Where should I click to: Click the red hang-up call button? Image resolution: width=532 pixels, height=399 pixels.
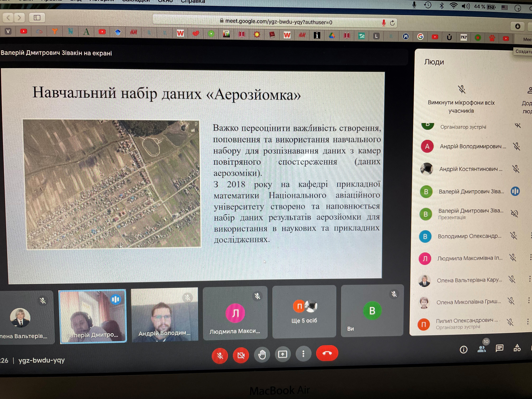[327, 353]
